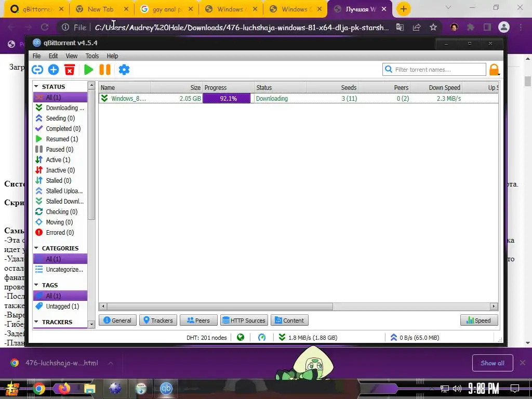Screen dimensions: 532x399
Task: Select the Seeding (0) filter
Action: coord(60,118)
